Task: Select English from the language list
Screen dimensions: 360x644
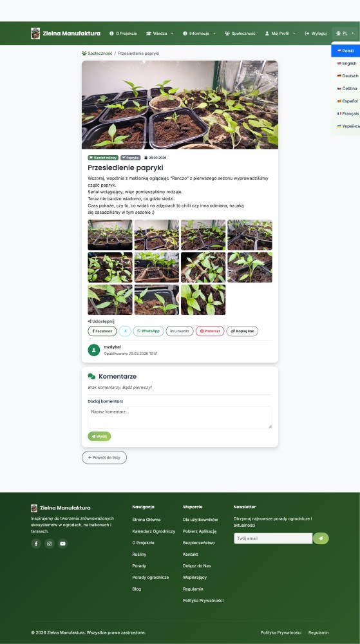Action: (346, 63)
